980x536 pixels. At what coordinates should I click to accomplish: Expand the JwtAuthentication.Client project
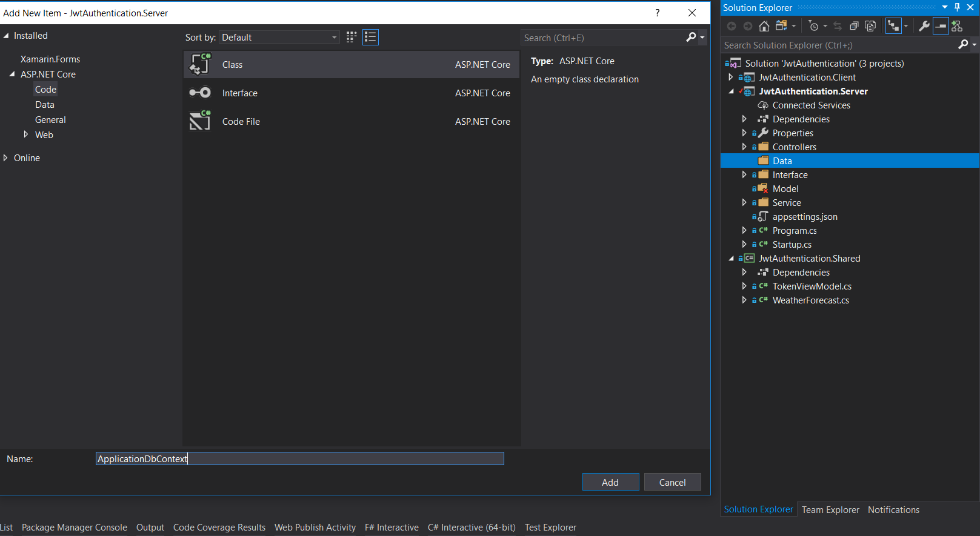(731, 77)
